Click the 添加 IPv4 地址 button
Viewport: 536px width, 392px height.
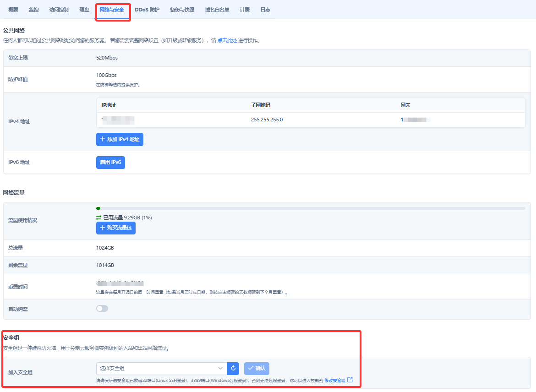[x=120, y=139]
